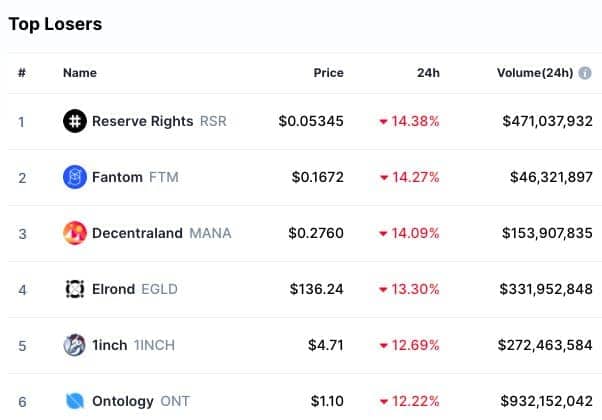Click the Fantom blue coin logo
The height and width of the screenshot is (420, 602).
point(74,177)
